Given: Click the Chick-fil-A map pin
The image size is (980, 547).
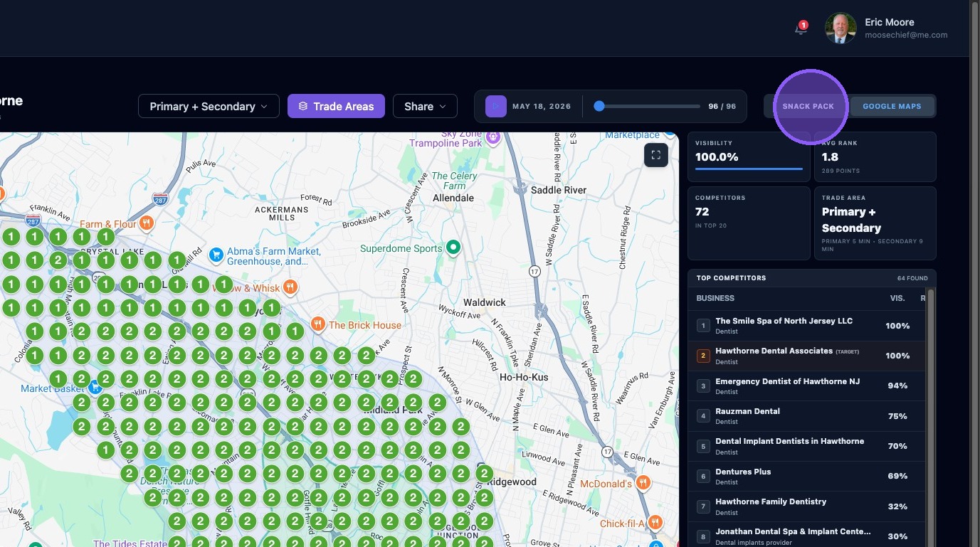Looking at the screenshot, I should 655,523.
